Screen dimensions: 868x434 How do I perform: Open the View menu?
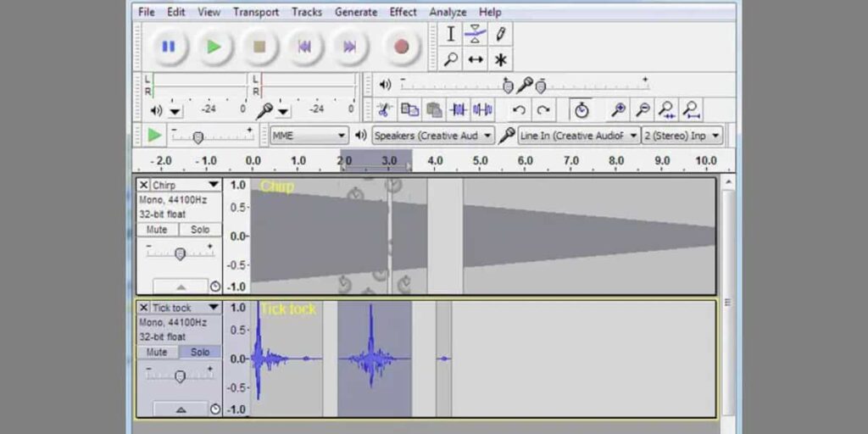[x=209, y=12]
